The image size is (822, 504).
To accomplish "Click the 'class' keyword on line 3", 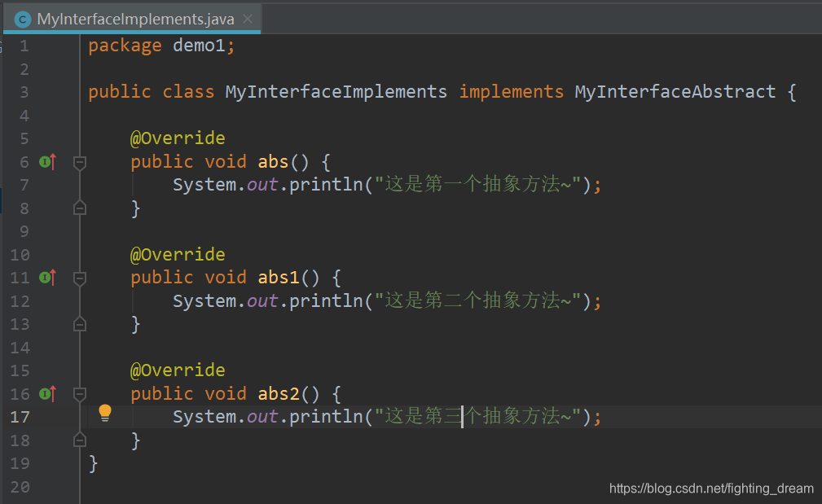I will click(x=188, y=92).
